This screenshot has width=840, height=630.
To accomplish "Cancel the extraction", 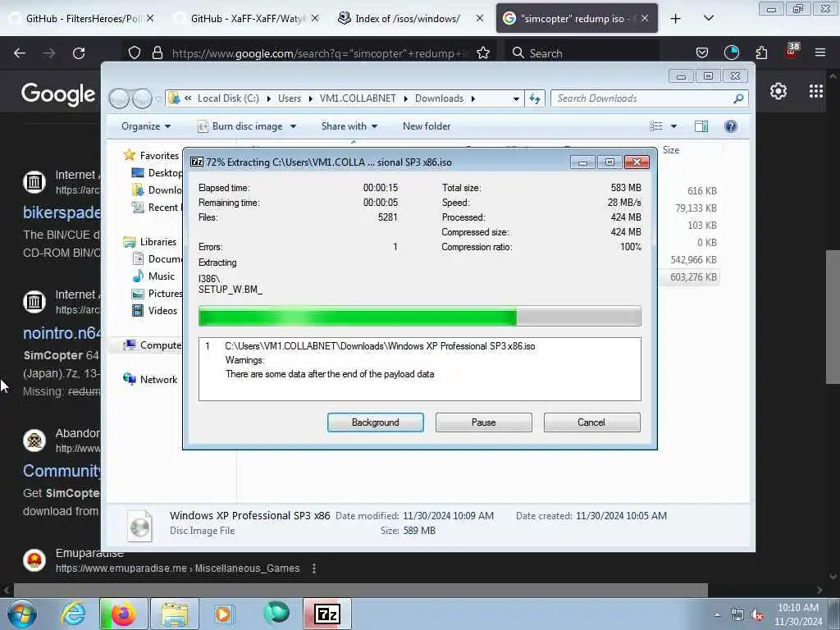I will 591,422.
